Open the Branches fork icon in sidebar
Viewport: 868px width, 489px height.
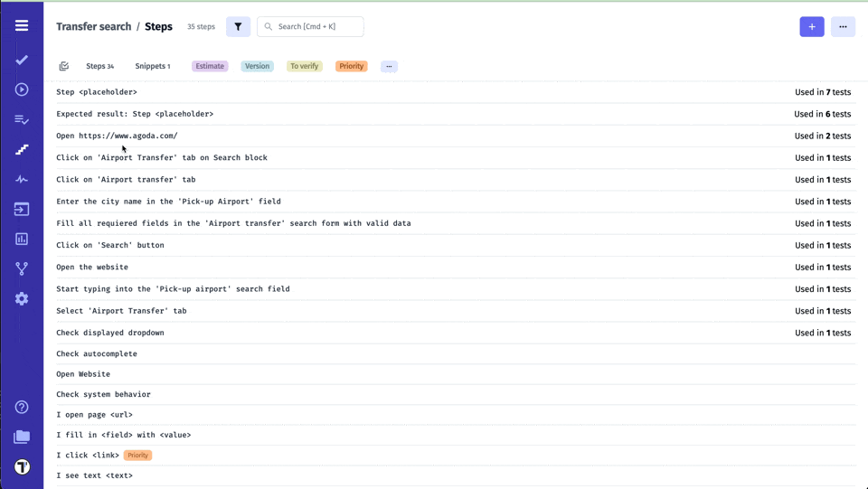pyautogui.click(x=22, y=268)
